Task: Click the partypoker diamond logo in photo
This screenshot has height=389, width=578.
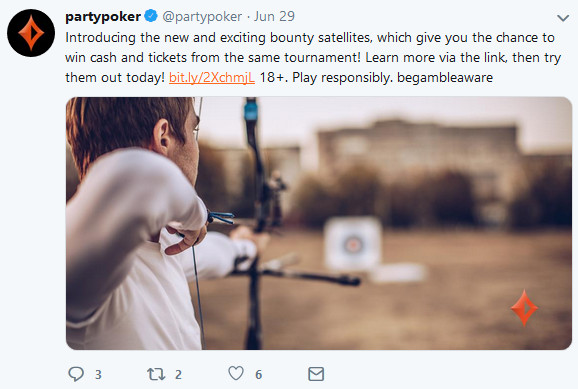Action: point(524,308)
